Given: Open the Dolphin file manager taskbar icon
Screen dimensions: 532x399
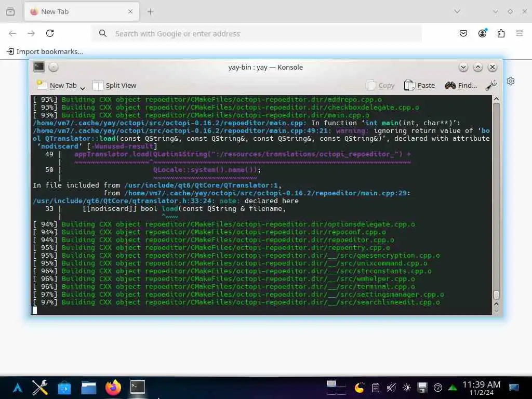Looking at the screenshot, I should (89, 388).
